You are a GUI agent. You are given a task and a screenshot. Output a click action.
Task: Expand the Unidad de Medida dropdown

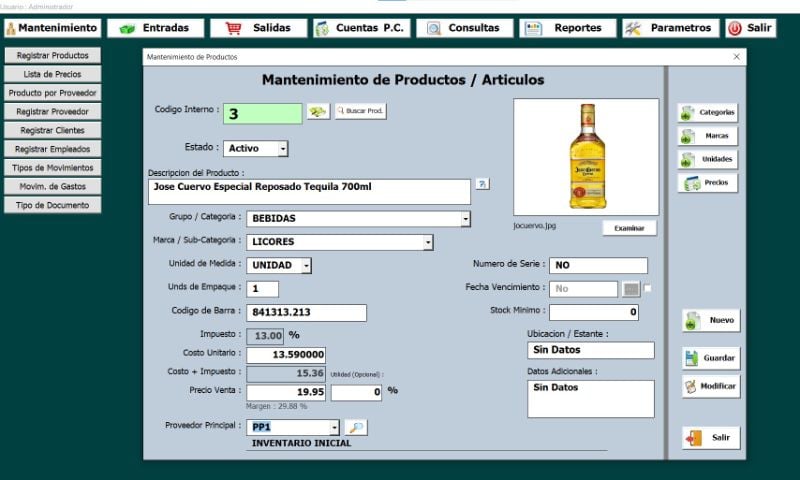(x=306, y=266)
